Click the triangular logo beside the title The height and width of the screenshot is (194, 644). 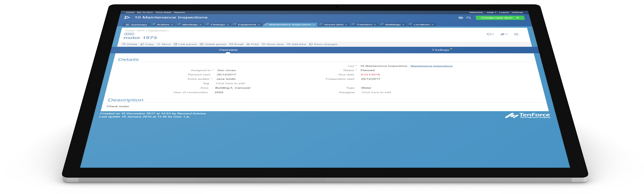click(127, 17)
